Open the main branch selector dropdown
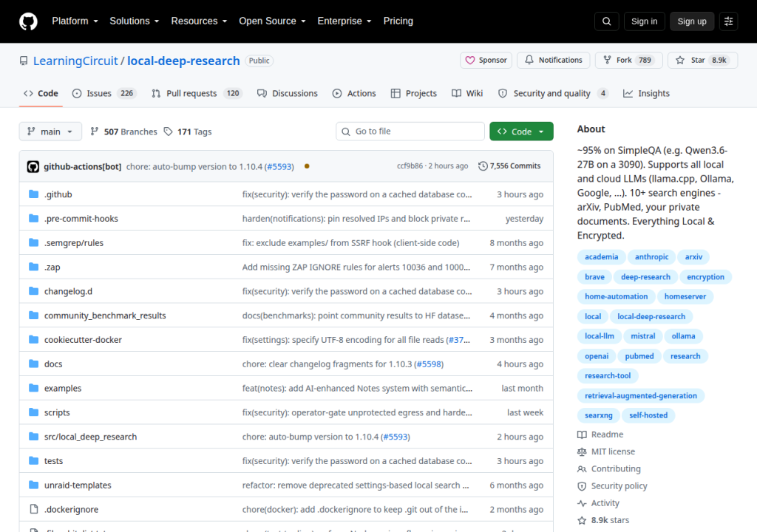Viewport: 757px width, 532px height. tap(50, 132)
